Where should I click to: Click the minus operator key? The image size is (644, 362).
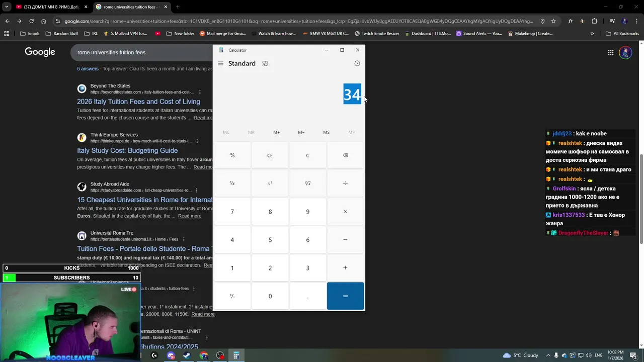coord(345,240)
